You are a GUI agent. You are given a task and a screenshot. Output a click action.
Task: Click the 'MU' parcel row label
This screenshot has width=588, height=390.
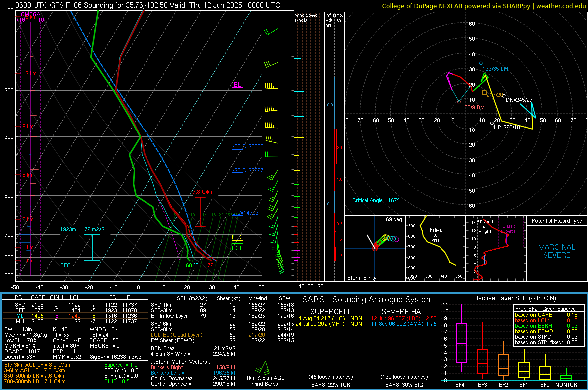pyautogui.click(x=20, y=321)
